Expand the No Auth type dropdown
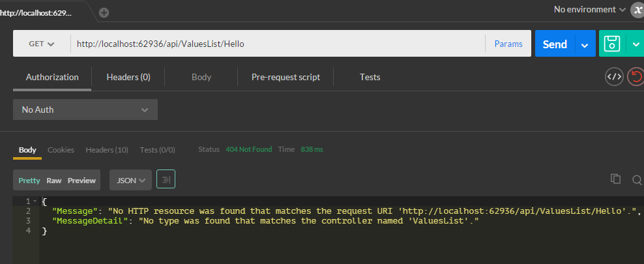 [85, 110]
